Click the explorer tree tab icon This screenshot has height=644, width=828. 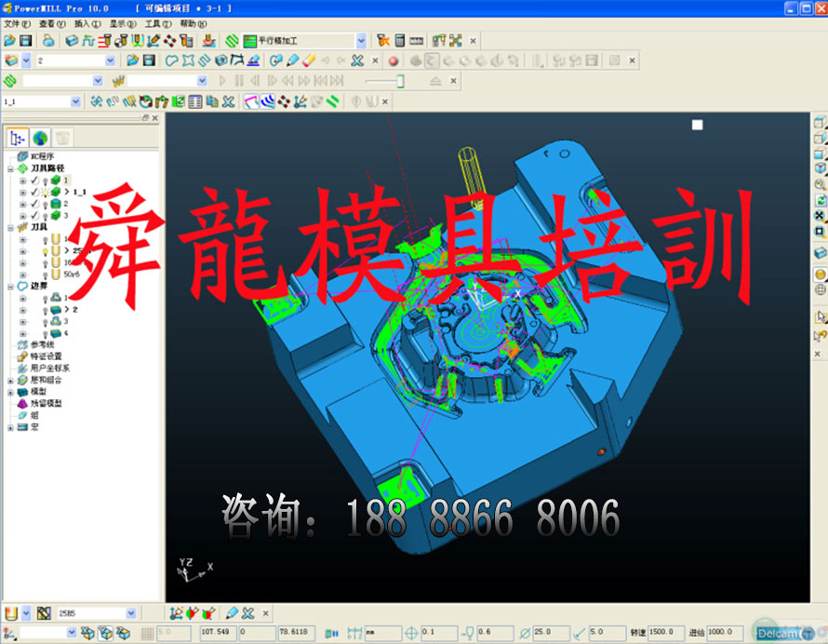pyautogui.click(x=18, y=138)
